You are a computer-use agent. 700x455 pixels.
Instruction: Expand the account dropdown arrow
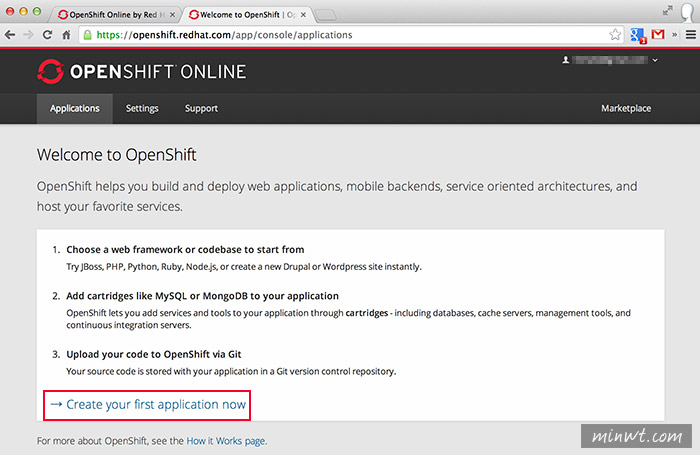pos(655,60)
